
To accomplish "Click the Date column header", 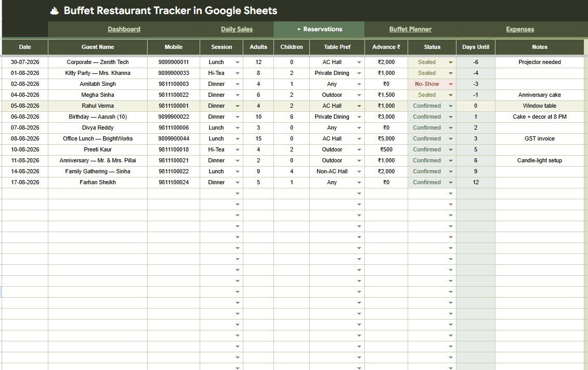I will tap(25, 47).
